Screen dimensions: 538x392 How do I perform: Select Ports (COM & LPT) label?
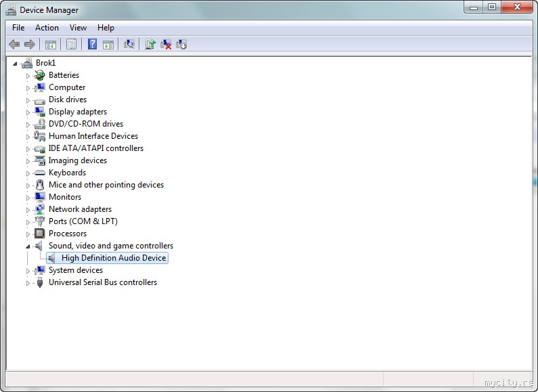click(x=83, y=221)
